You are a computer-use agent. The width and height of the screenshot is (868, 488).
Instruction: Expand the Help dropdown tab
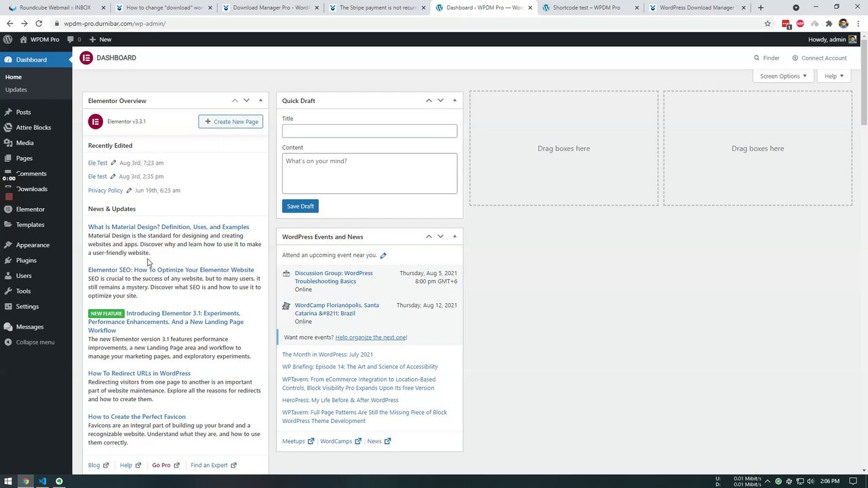[x=834, y=76]
